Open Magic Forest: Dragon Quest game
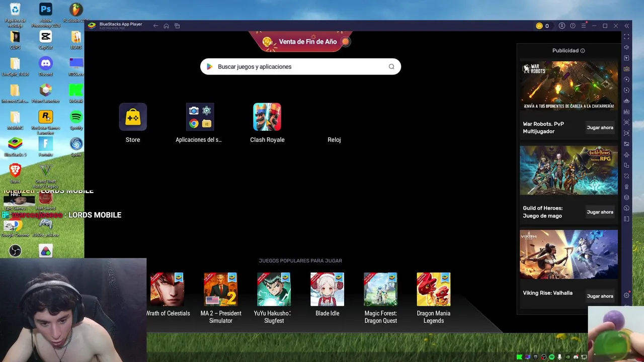The height and width of the screenshot is (362, 644). (x=380, y=289)
